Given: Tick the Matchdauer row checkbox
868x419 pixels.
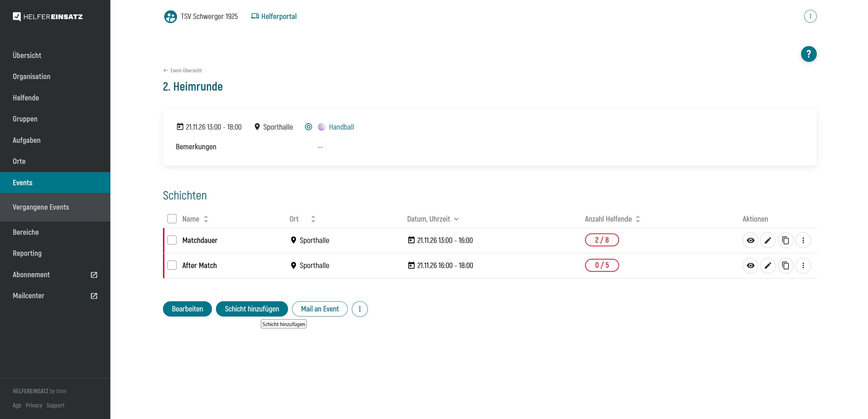Looking at the screenshot, I should (x=172, y=240).
